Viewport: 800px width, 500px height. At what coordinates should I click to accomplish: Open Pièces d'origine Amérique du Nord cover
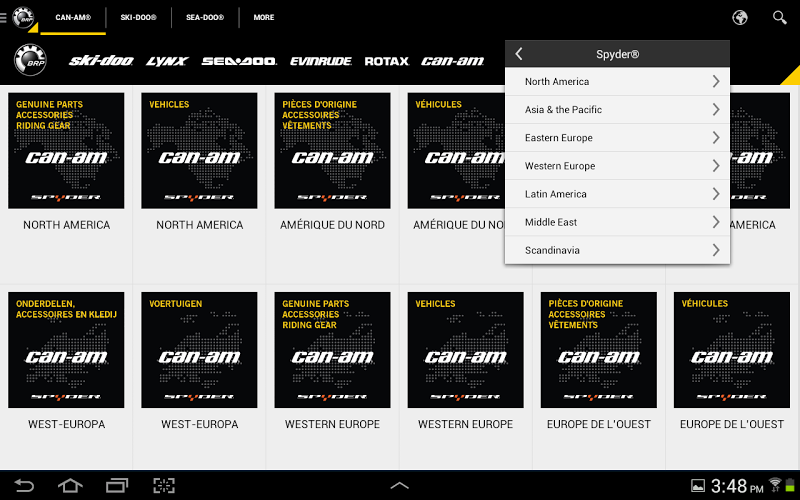click(333, 151)
